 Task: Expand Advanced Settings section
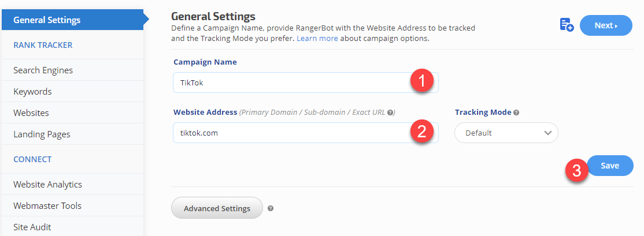point(217,208)
